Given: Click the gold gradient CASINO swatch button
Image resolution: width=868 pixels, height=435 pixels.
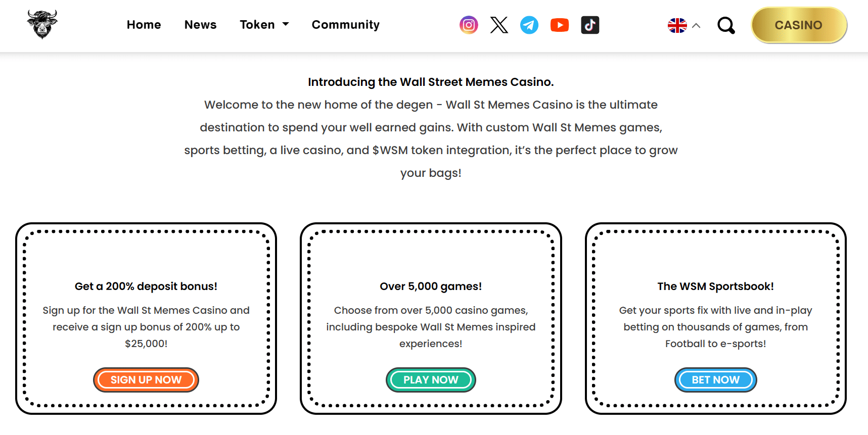Looking at the screenshot, I should click(x=799, y=25).
